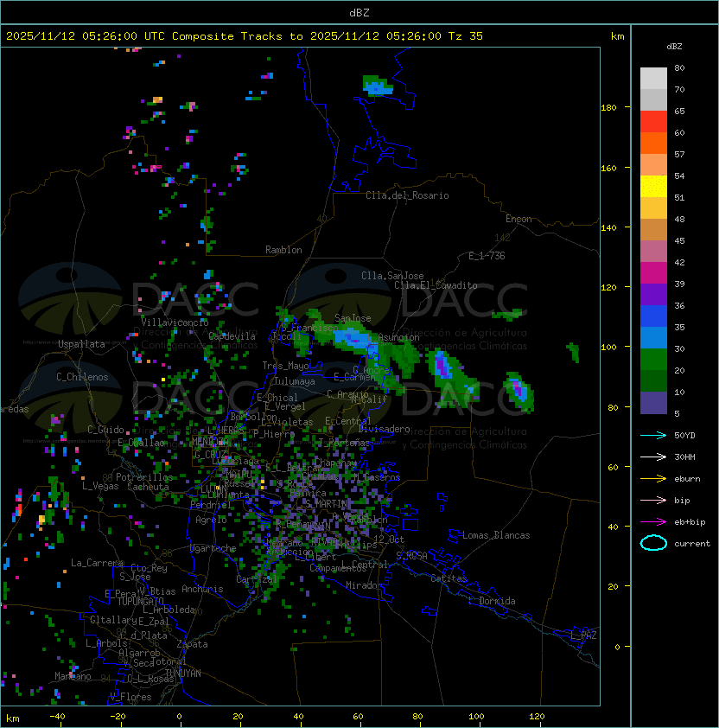719x728 pixels.
Task: Select the light gray top dBZ swatch
Action: pos(653,78)
